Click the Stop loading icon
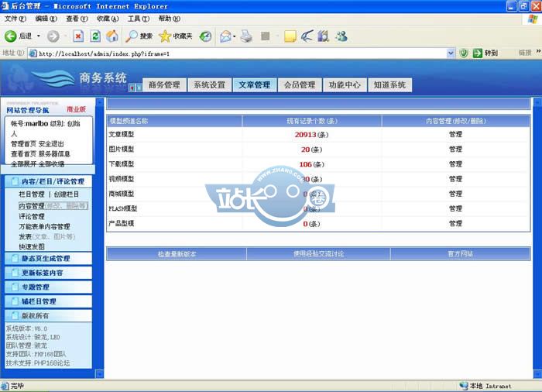Image resolution: width=542 pixels, height=392 pixels. coord(78,36)
